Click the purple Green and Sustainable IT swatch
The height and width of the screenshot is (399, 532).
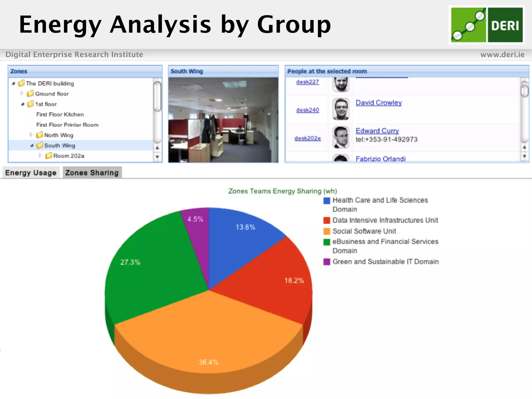coord(327,262)
